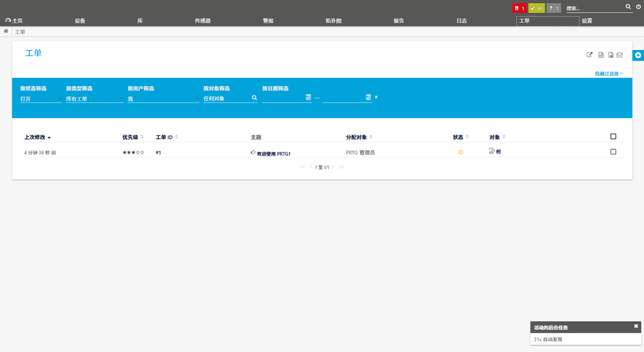This screenshot has height=352, width=644.
Task: Check the checkbox for ticket #1 row
Action: pyautogui.click(x=613, y=152)
